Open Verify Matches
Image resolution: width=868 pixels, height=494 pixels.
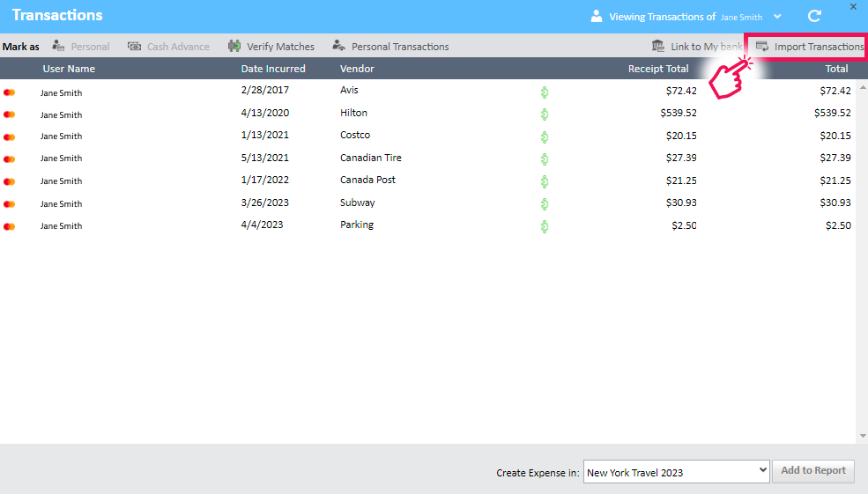pyautogui.click(x=271, y=47)
